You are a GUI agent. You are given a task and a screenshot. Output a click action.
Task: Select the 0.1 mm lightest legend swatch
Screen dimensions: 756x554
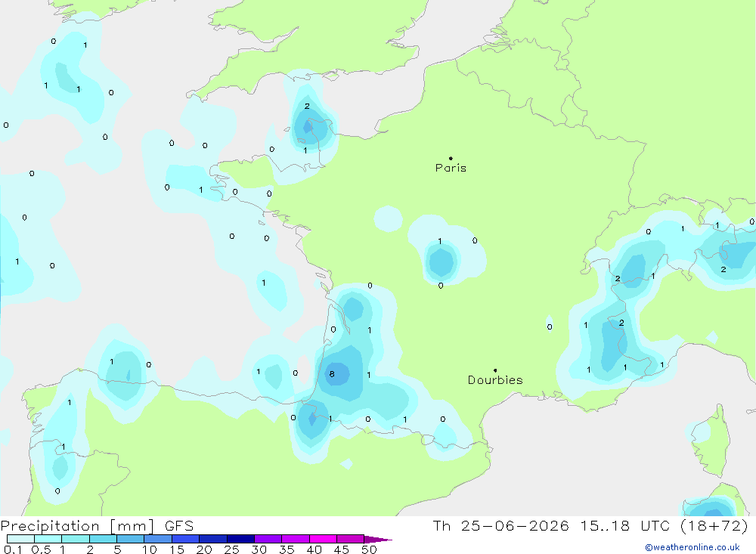[20, 539]
